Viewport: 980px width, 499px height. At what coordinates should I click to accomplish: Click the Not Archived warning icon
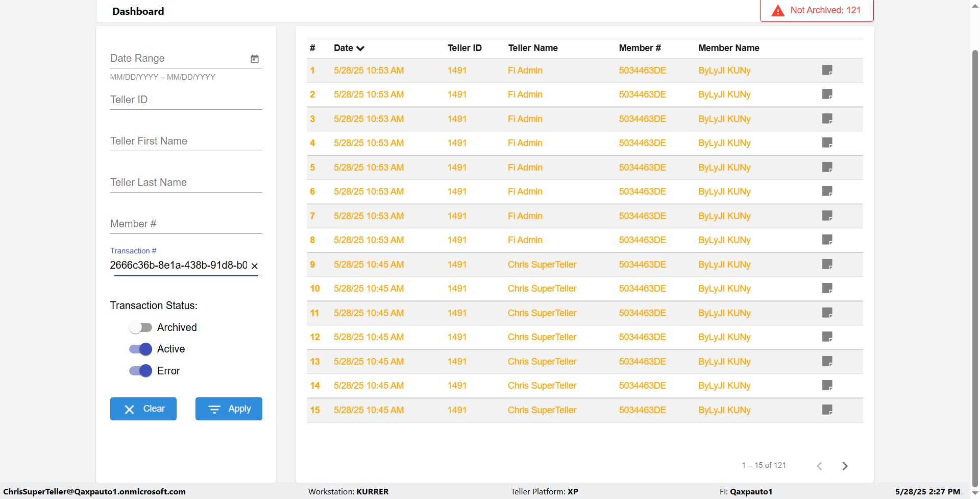click(x=777, y=11)
